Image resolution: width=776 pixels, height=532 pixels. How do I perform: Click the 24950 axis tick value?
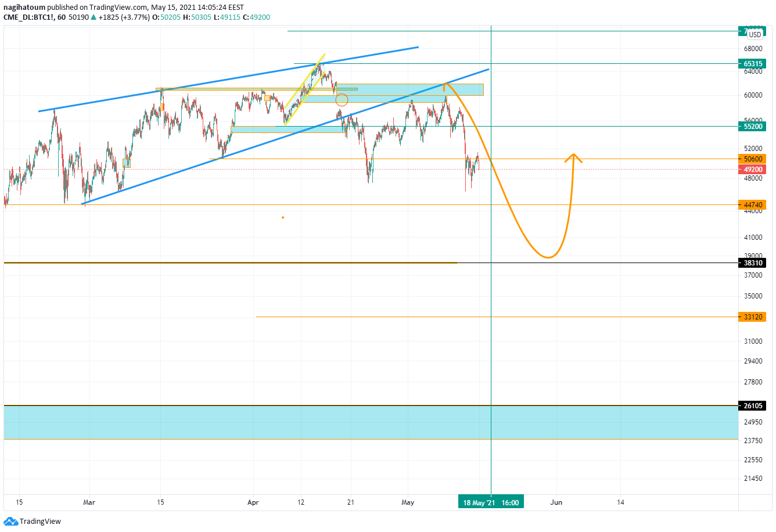click(x=753, y=422)
